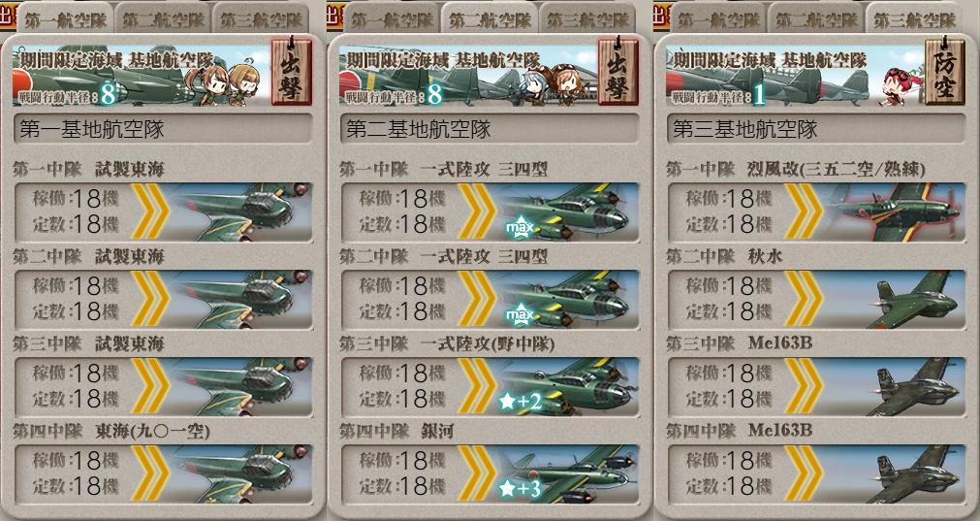
Task: Switch to 第三航空隊 tab above 第一基地航空隊 panel
Action: pos(262,20)
